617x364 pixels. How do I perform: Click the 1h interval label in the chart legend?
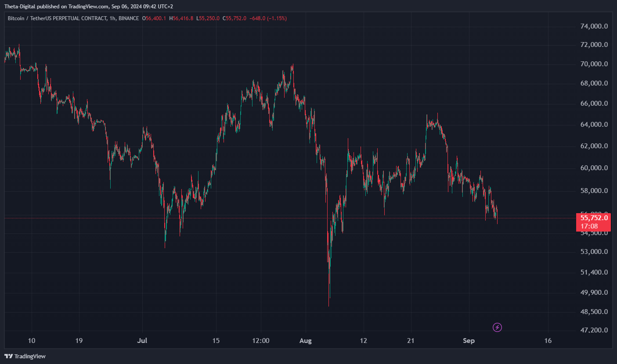112,18
